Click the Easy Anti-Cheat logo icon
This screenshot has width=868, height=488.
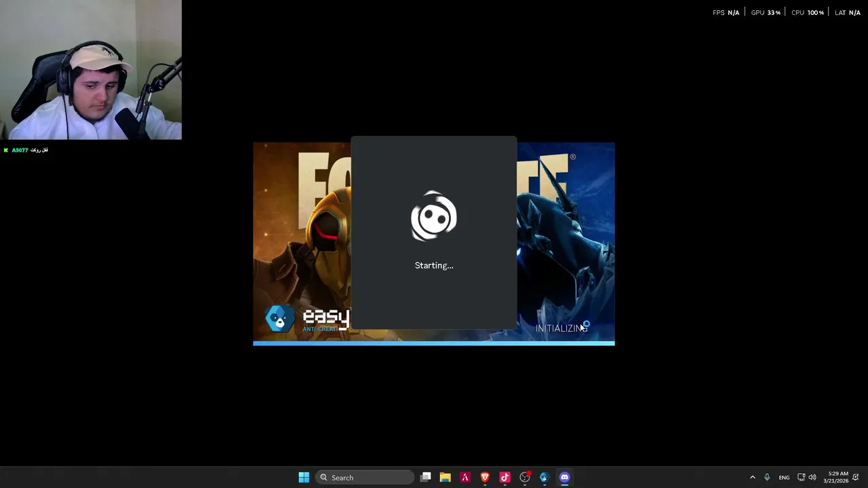pyautogui.click(x=279, y=319)
